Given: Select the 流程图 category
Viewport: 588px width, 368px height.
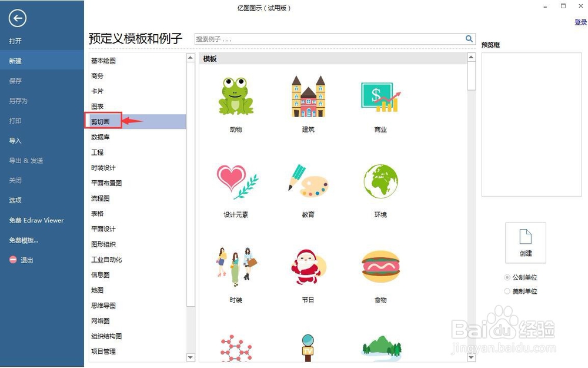Looking at the screenshot, I should (x=101, y=198).
